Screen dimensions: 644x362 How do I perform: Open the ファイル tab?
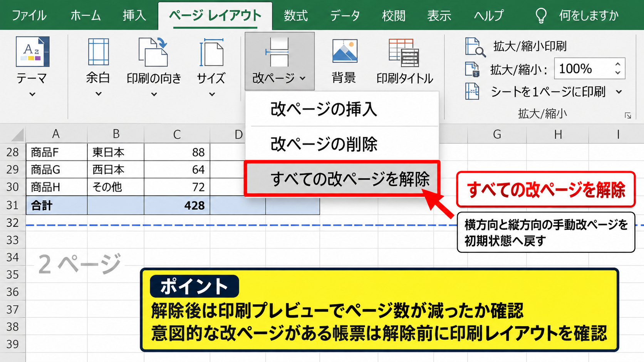[29, 15]
